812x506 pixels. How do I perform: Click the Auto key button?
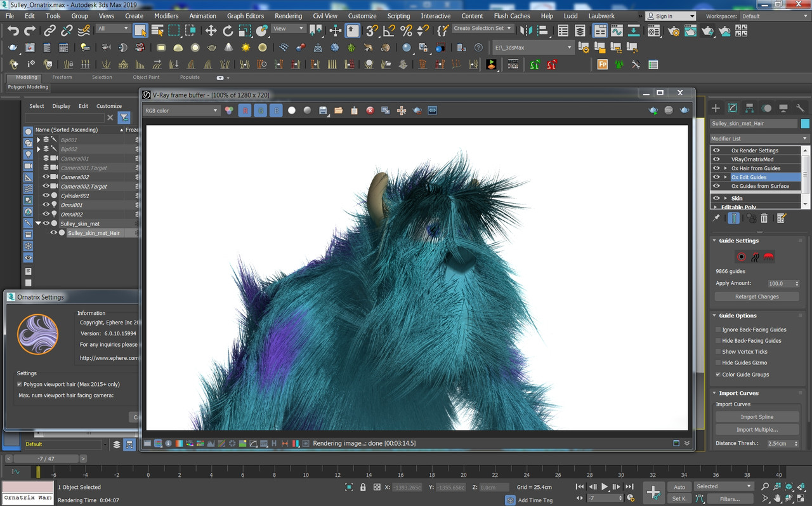click(x=679, y=487)
